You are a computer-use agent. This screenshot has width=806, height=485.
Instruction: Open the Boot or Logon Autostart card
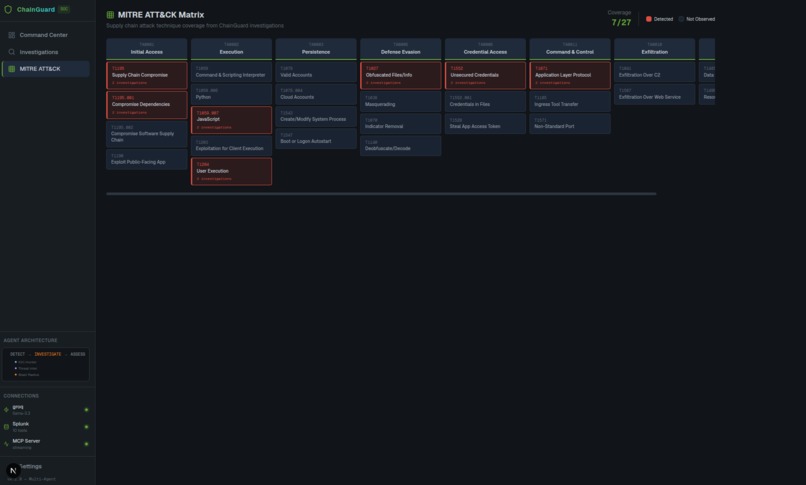tap(316, 138)
